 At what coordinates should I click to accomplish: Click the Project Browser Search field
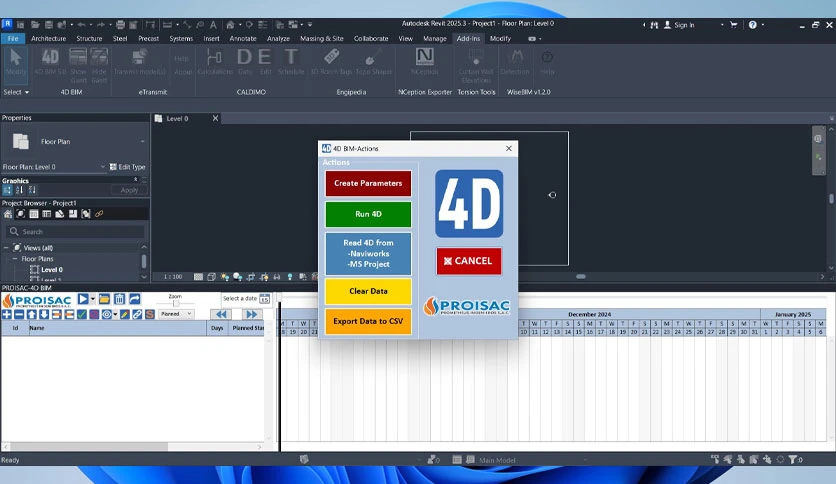tap(76, 232)
